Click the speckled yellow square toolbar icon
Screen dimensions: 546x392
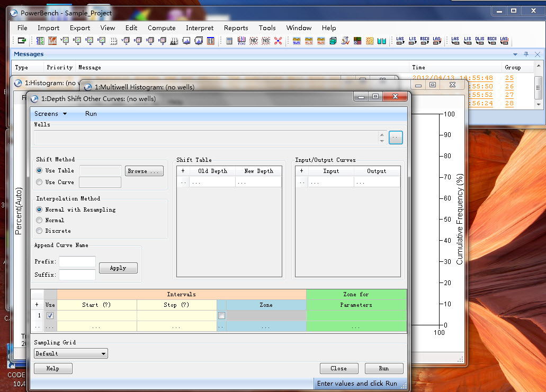point(370,41)
